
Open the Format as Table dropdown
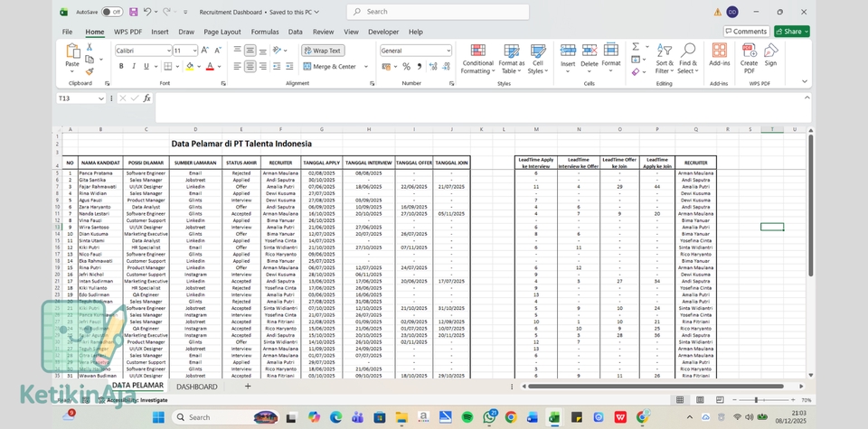[x=512, y=59]
